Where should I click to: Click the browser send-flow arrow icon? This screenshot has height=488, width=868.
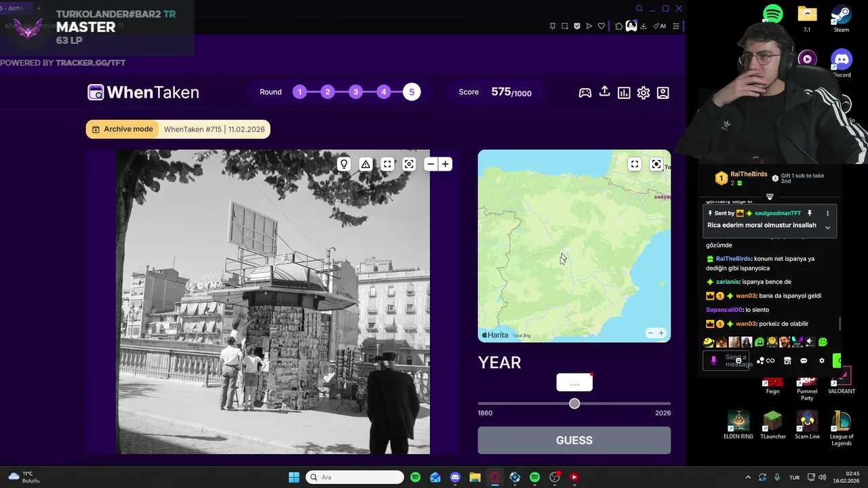coord(589,26)
